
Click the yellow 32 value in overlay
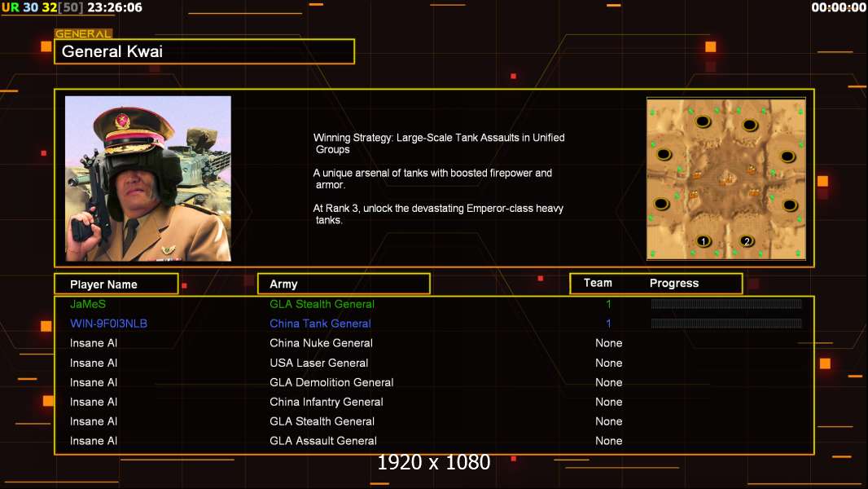(x=50, y=7)
